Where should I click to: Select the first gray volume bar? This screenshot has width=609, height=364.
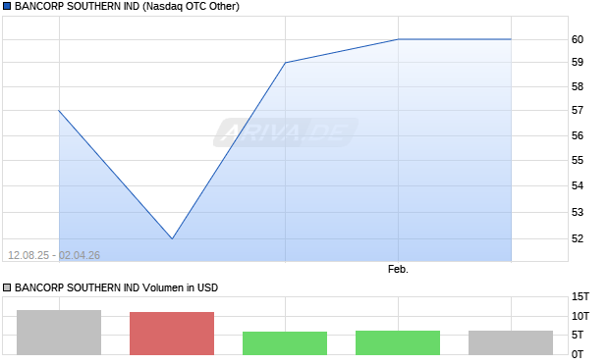[x=59, y=333]
